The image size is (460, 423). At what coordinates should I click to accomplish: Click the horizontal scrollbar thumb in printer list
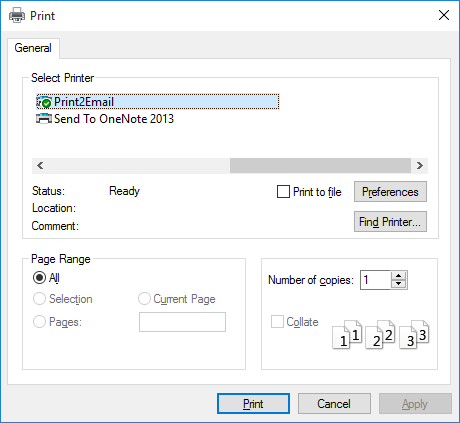point(320,165)
